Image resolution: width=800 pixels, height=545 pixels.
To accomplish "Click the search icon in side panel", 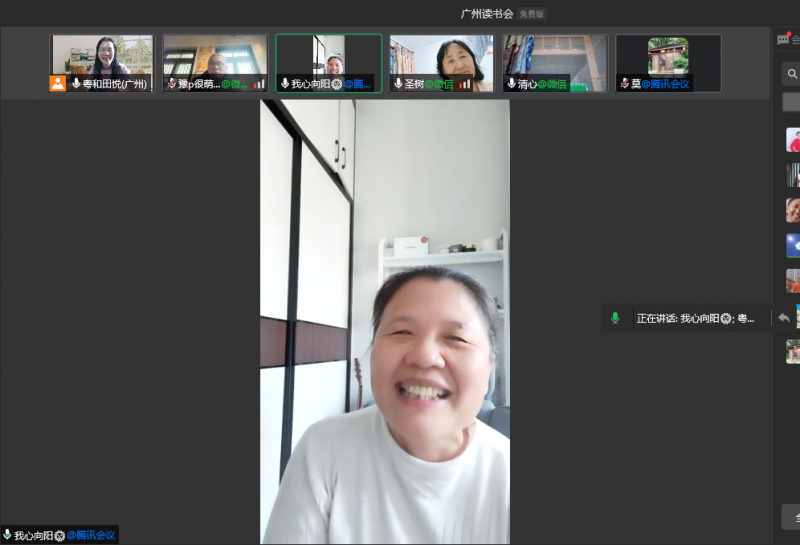I will (x=792, y=74).
